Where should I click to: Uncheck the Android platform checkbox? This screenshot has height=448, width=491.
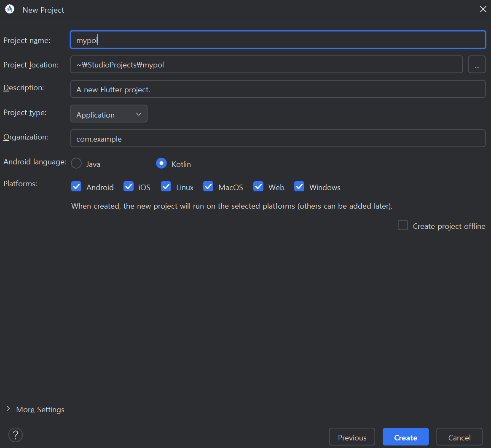[x=76, y=187]
